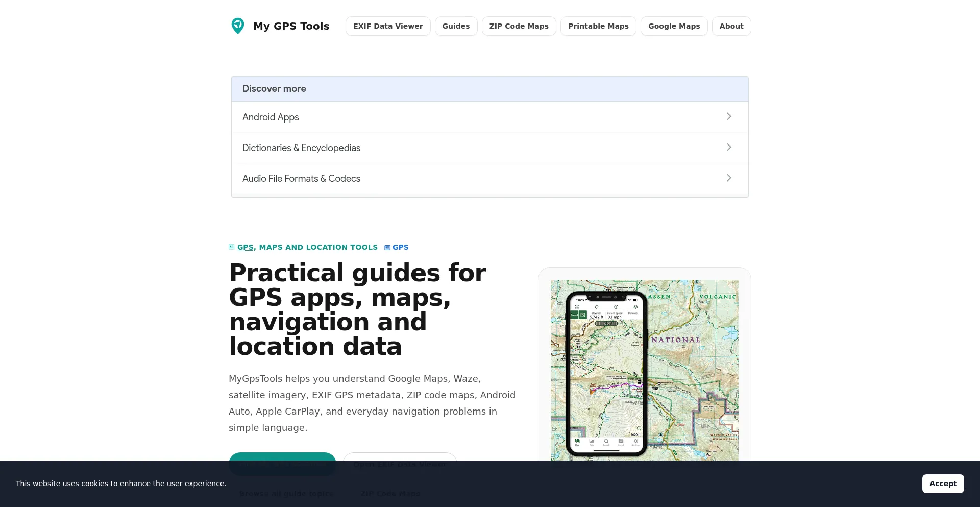Click the small icon next to blue GPS tag
980x507 pixels.
387,248
